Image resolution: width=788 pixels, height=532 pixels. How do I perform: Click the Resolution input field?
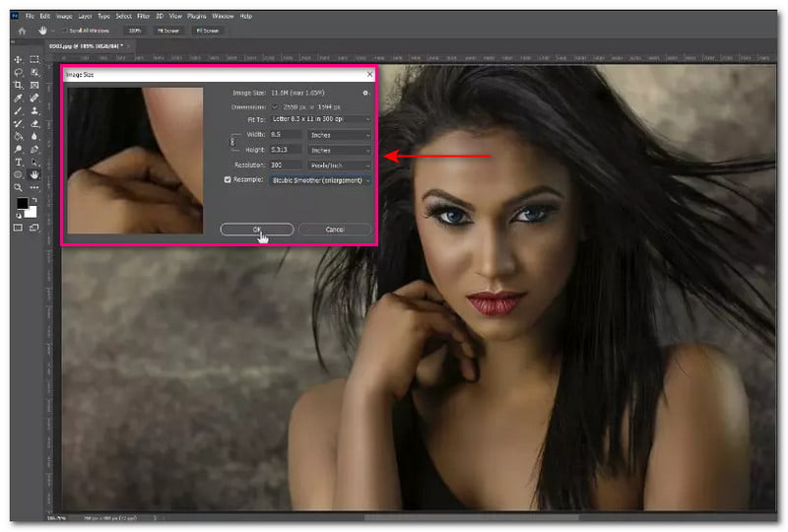pos(285,166)
